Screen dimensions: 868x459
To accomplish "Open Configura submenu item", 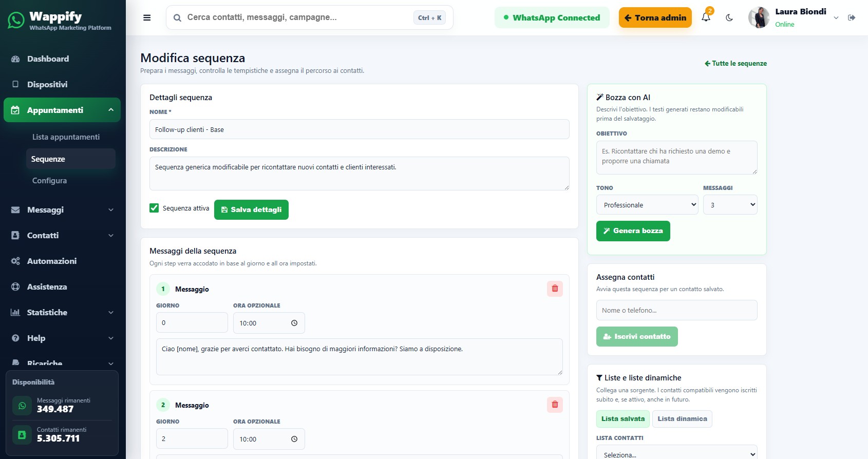I will 49,181.
